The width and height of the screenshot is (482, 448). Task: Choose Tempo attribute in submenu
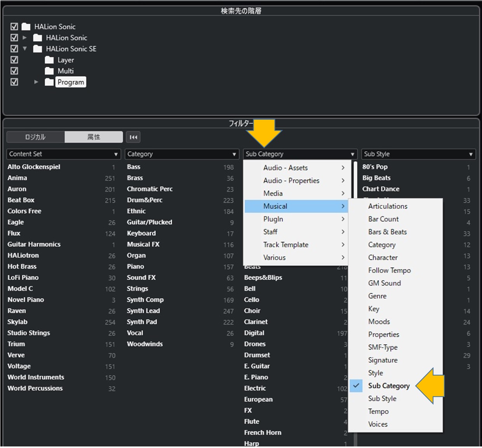[395, 411]
